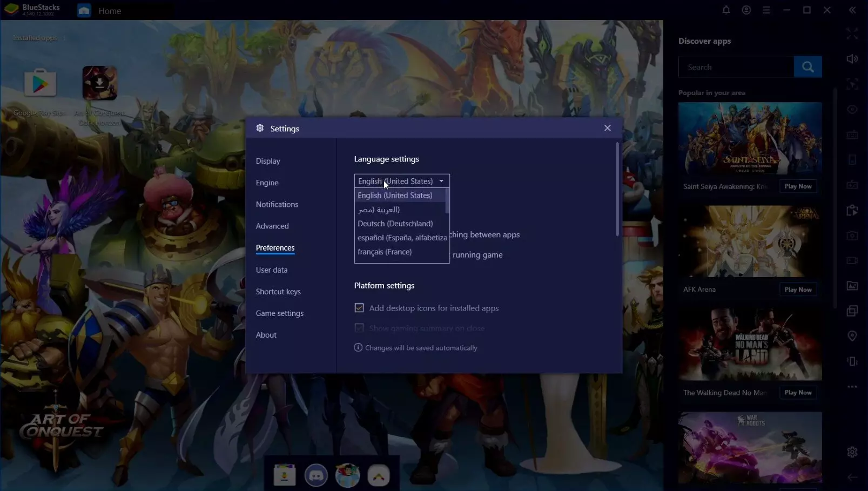This screenshot has height=491, width=868.
Task: Click the location pin icon in sidebar
Action: pos(852,336)
